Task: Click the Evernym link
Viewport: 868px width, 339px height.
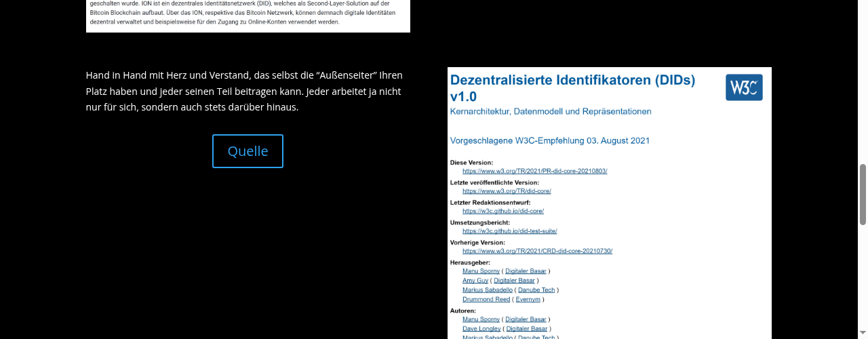Action: click(528, 299)
